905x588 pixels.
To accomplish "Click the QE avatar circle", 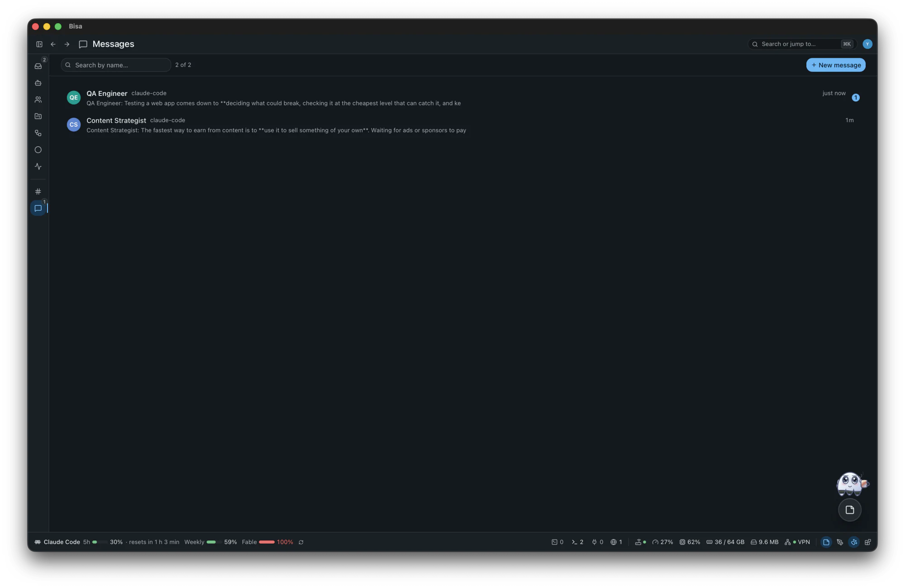I will [74, 98].
